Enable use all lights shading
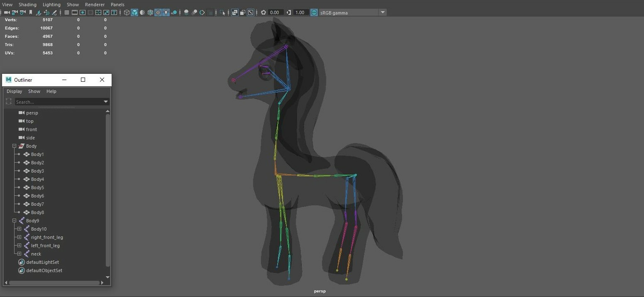Screen dimensions: 644x297 (166, 12)
